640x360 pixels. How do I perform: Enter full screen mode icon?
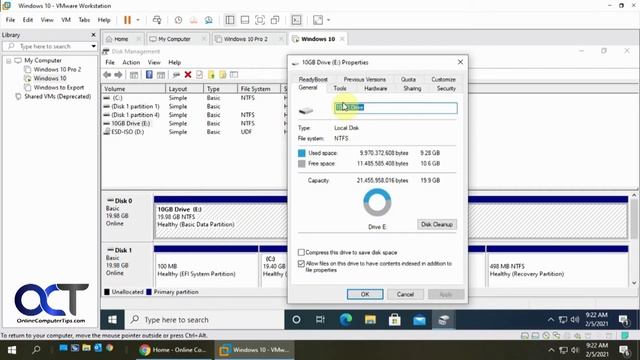(x=260, y=20)
